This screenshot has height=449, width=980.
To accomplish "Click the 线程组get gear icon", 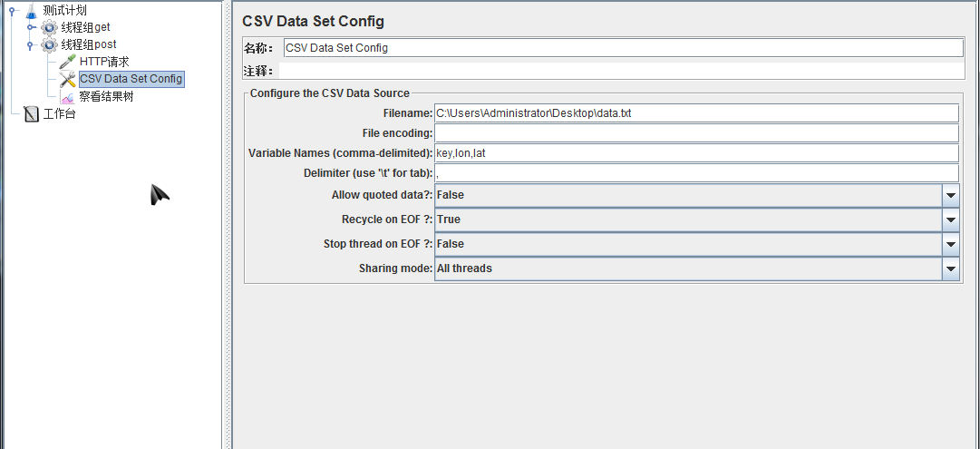I will [x=49, y=27].
